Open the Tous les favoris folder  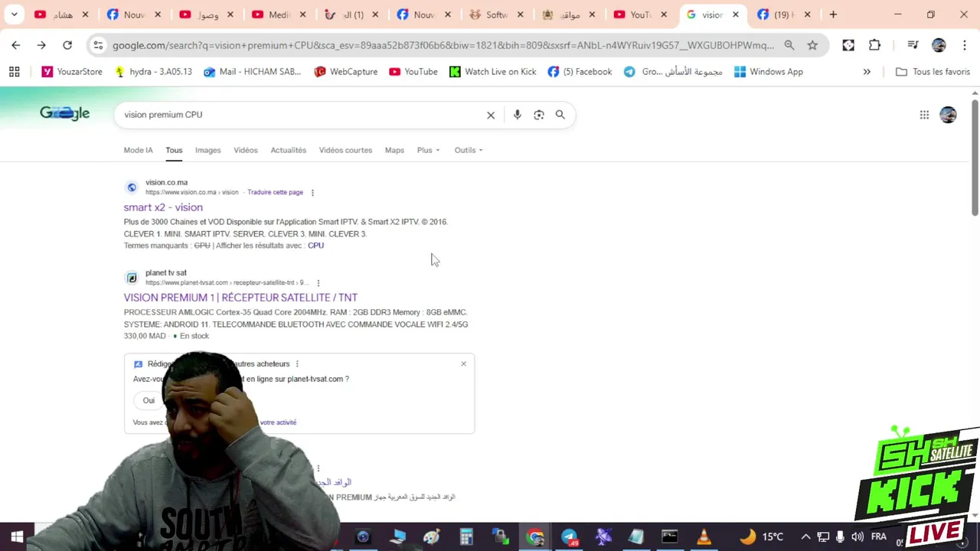coord(933,72)
